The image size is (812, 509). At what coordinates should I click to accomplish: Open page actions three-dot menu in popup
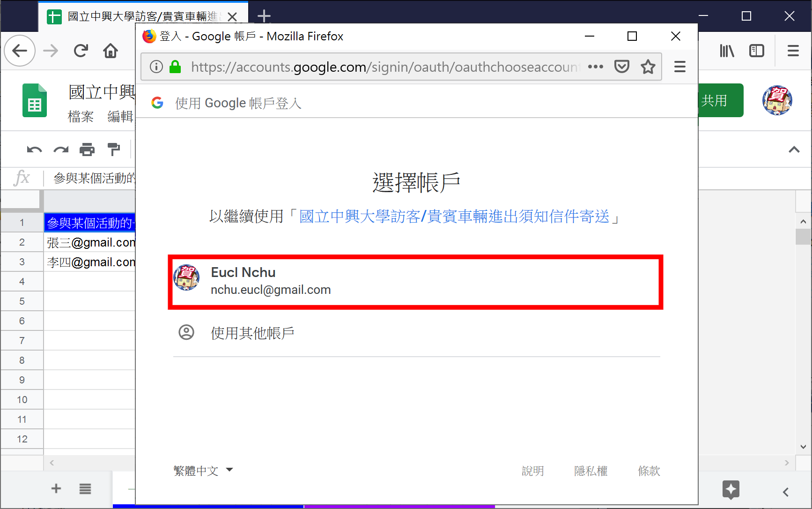596,67
